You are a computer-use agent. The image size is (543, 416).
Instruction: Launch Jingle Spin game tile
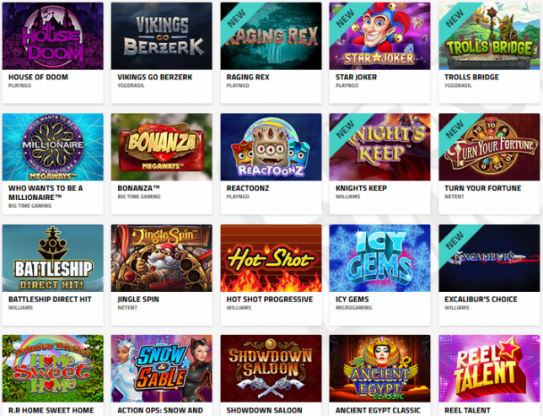pos(161,258)
